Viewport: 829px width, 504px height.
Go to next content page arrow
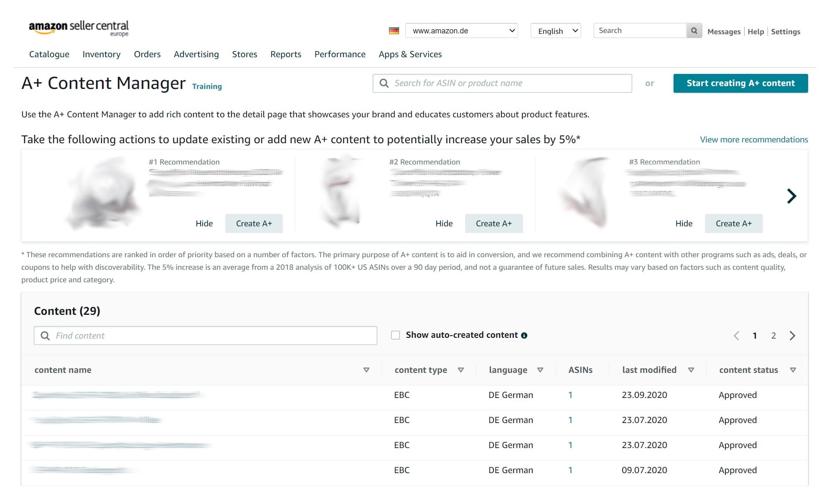pyautogui.click(x=792, y=336)
